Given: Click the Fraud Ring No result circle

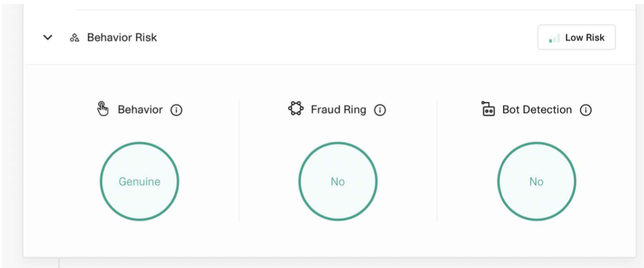Looking at the screenshot, I should tap(338, 182).
